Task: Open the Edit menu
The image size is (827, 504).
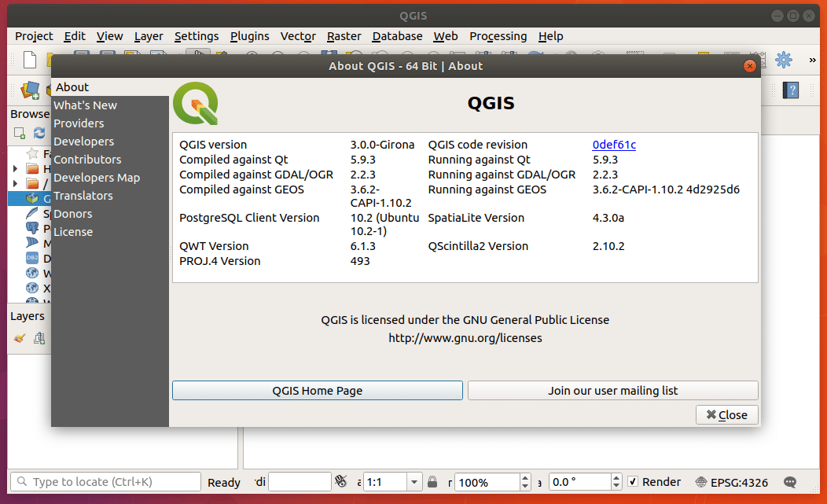Action: click(75, 36)
